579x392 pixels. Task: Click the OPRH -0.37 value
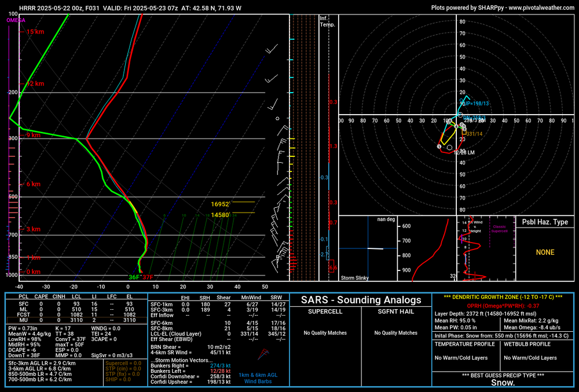point(503,306)
